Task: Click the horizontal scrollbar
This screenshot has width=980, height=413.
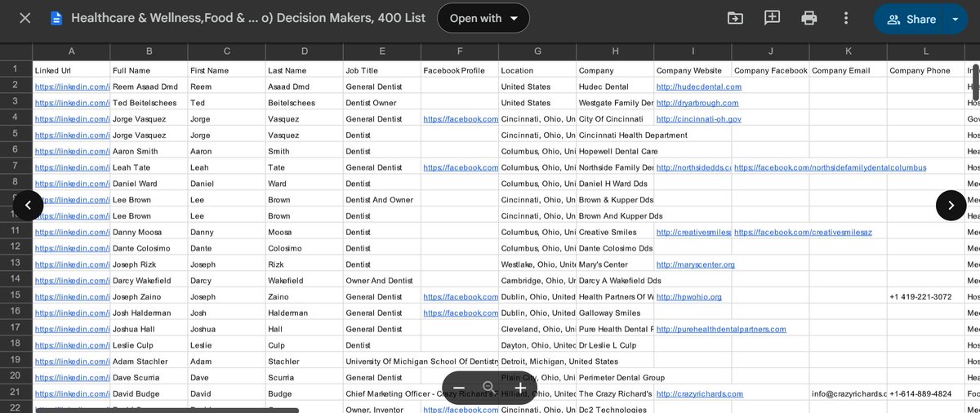Action: click(x=166, y=411)
